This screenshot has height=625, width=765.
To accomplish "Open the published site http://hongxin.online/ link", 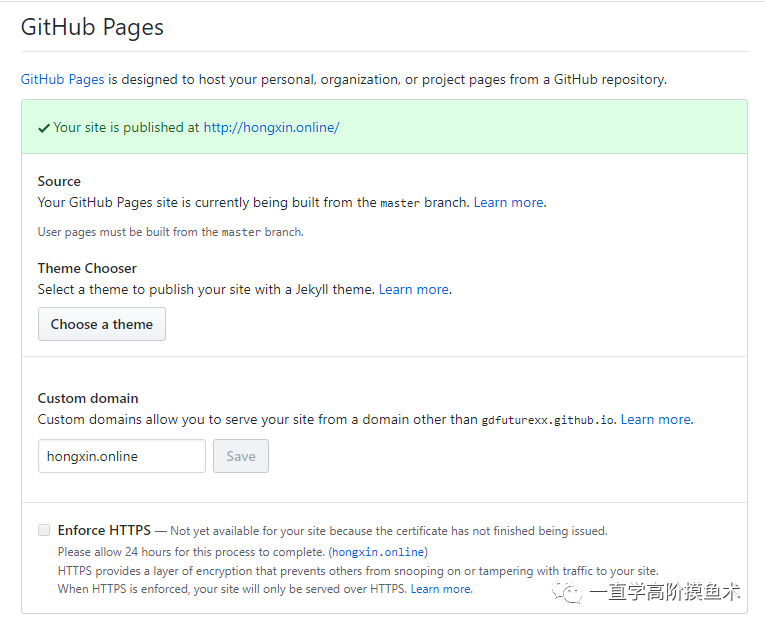I will click(271, 127).
